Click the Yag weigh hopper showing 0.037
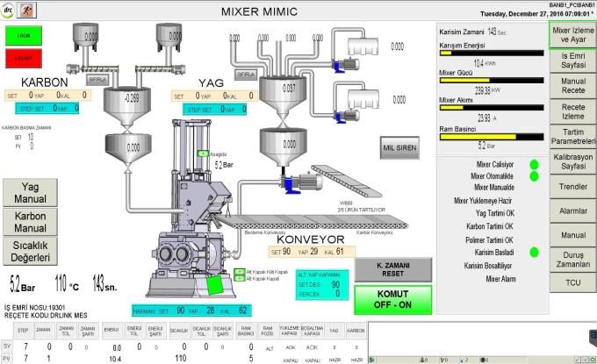Viewport: 597px width, 364px height. (x=283, y=96)
